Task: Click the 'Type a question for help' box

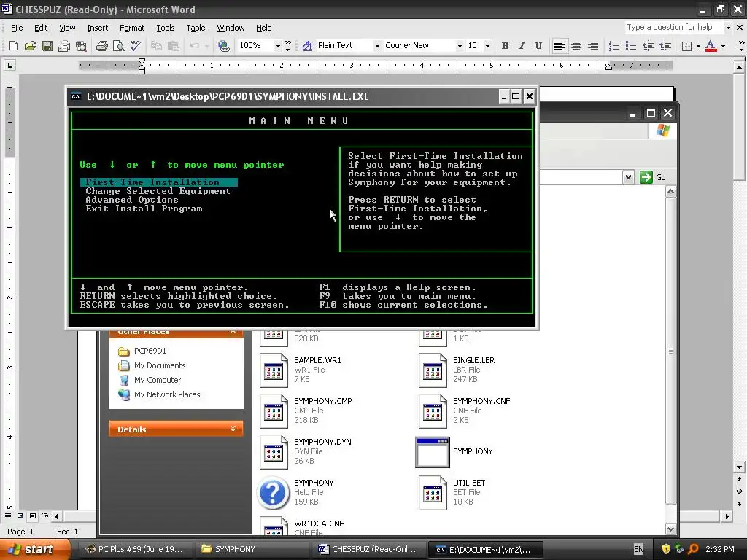Action: coord(673,28)
